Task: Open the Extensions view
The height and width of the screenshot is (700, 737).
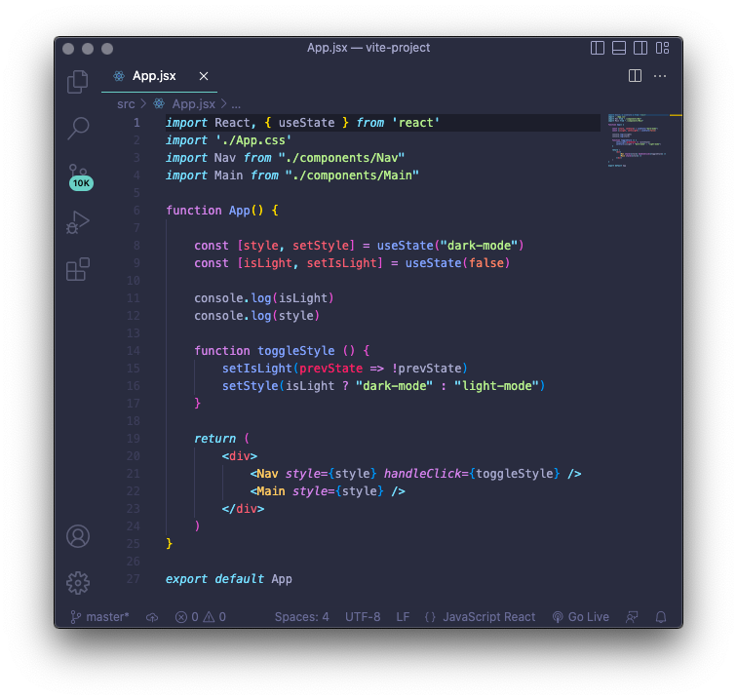Action: click(78, 269)
